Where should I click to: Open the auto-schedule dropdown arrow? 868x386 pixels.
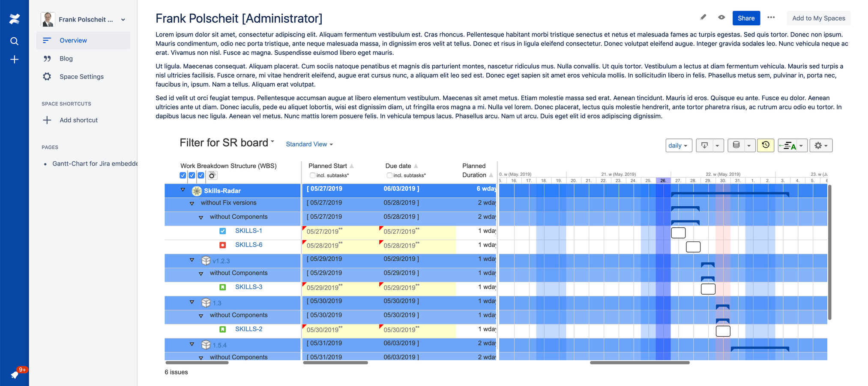[x=802, y=146]
